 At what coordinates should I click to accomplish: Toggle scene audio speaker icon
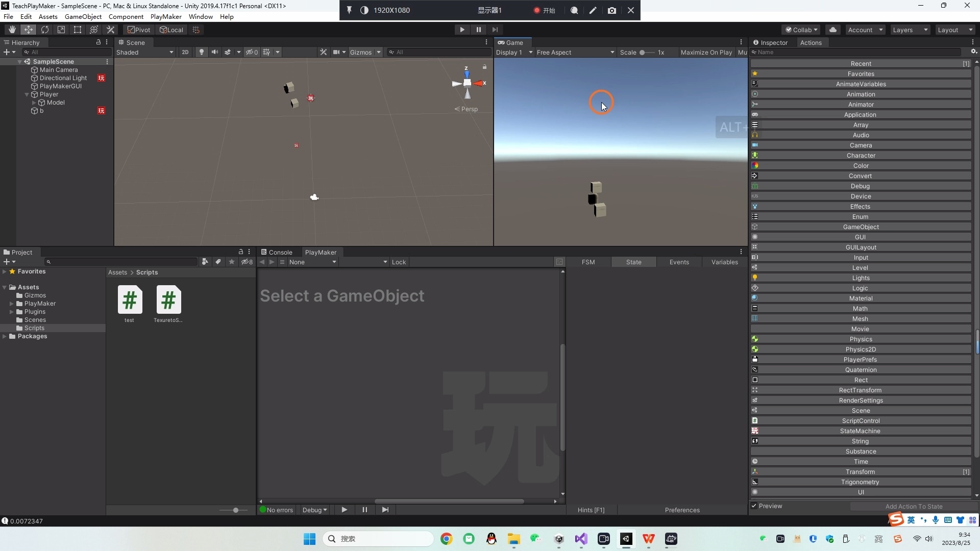point(214,52)
